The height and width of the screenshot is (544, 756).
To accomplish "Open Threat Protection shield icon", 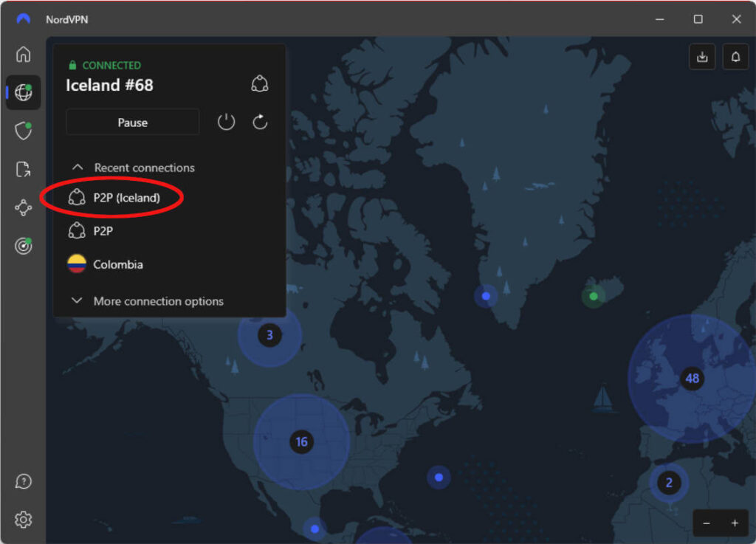I will (x=23, y=131).
